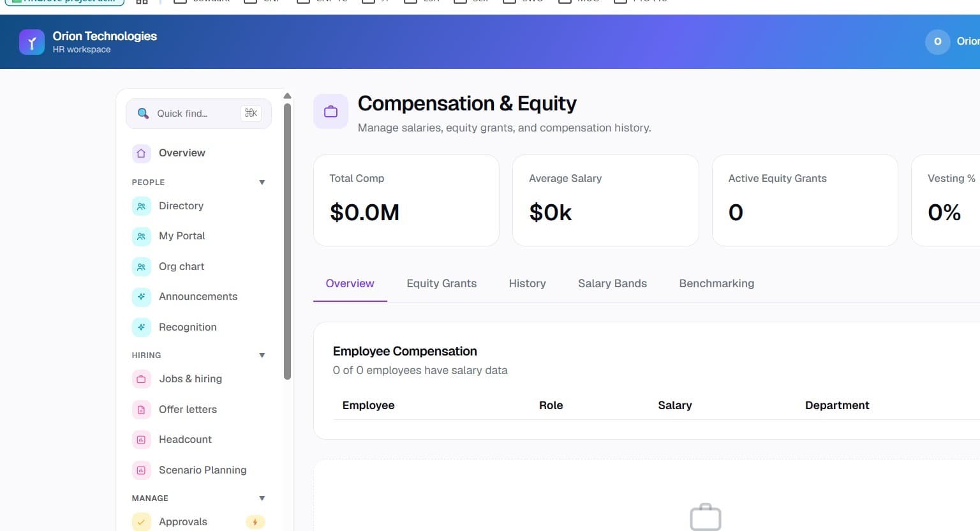The height and width of the screenshot is (531, 980).
Task: Open the Approvals label in sidebar
Action: [183, 522]
